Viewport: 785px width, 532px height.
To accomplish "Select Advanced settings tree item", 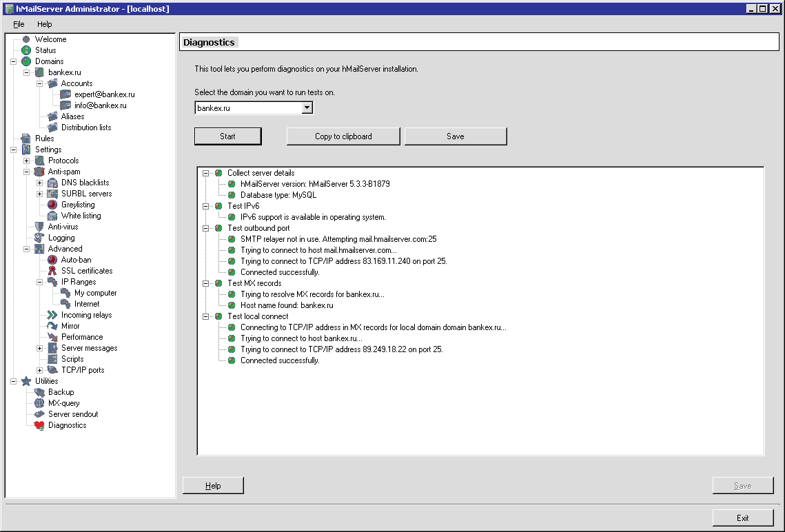I will coord(65,249).
